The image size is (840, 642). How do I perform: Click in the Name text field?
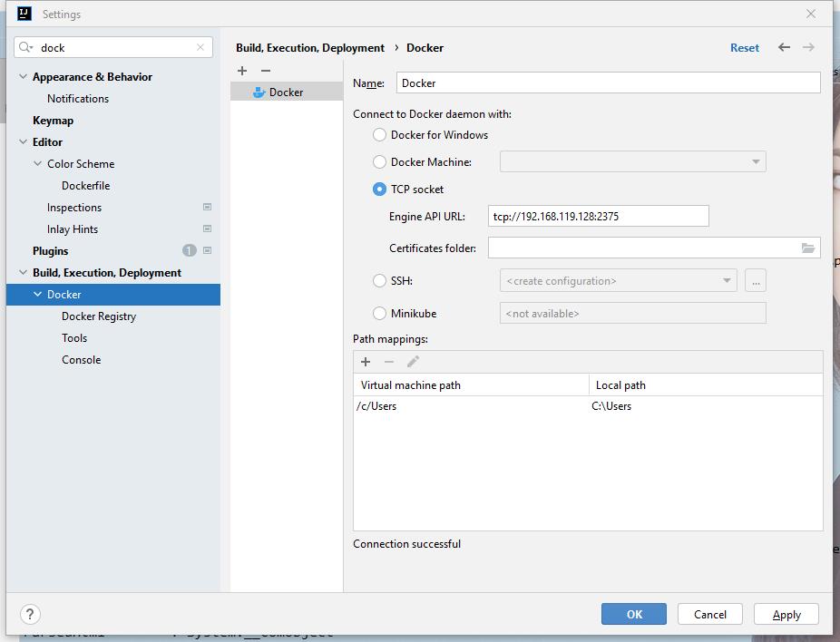[608, 83]
